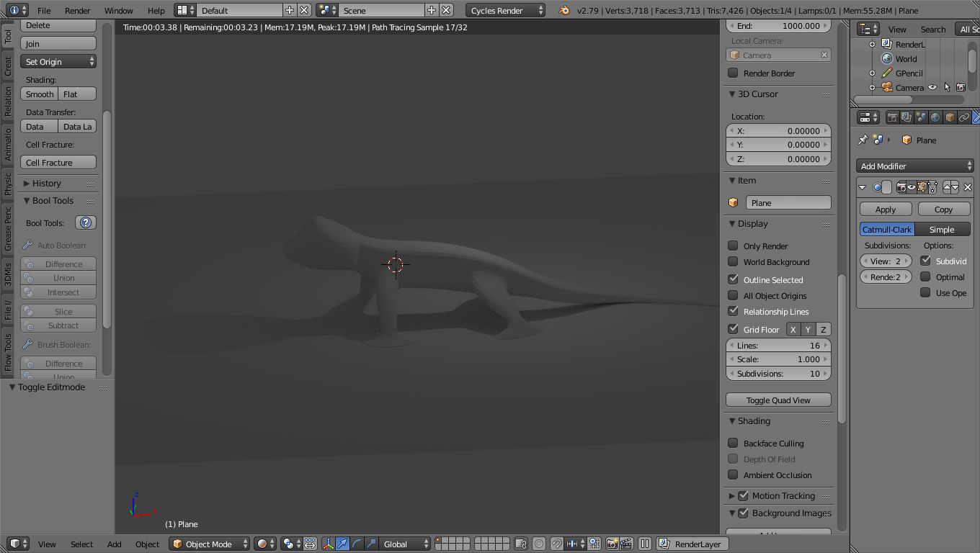Apply the Subdivision modifier
980x553 pixels.
point(886,209)
